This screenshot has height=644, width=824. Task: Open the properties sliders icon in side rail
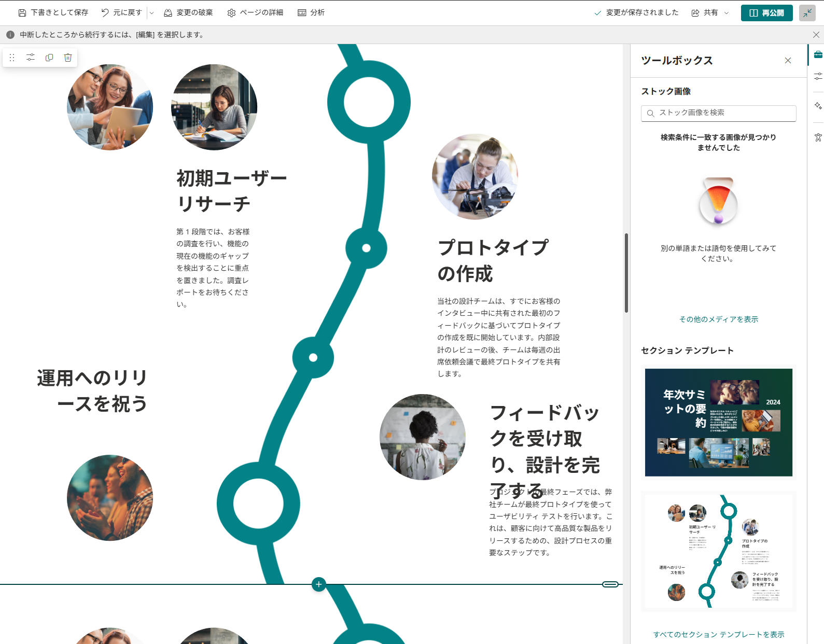pyautogui.click(x=818, y=76)
